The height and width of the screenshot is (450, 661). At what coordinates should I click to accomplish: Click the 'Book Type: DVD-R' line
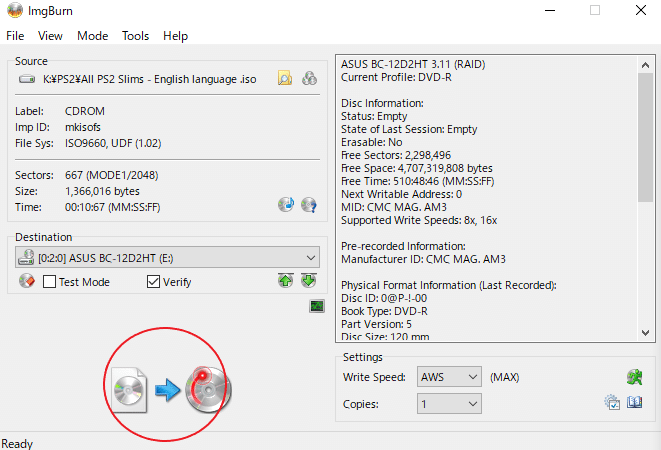[x=384, y=311]
